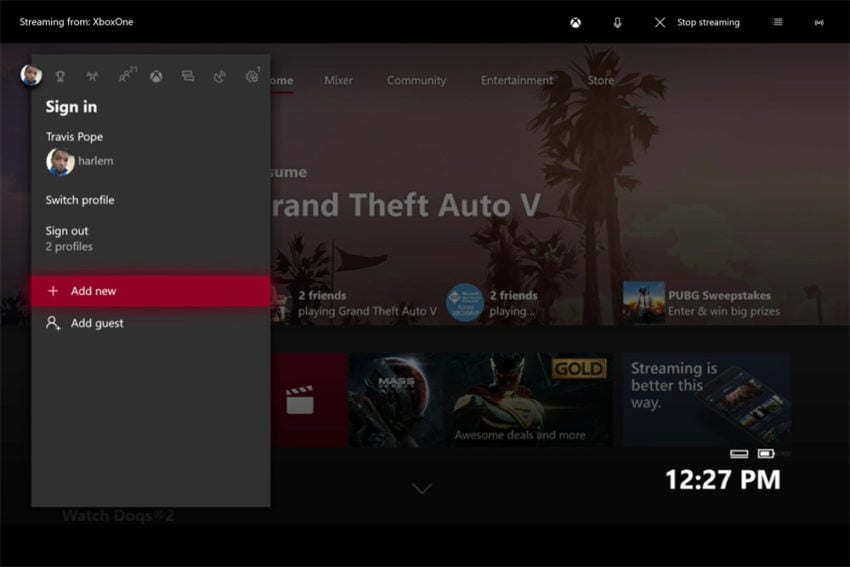The width and height of the screenshot is (850, 567).
Task: Click the Watch Dogs 2 title text
Action: pyautogui.click(x=118, y=516)
